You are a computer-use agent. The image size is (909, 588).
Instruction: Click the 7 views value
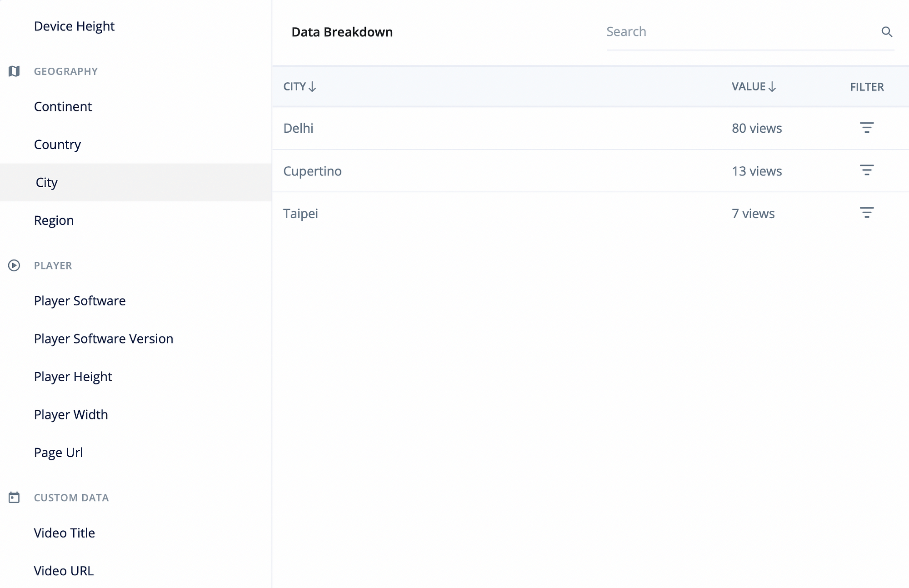753,214
